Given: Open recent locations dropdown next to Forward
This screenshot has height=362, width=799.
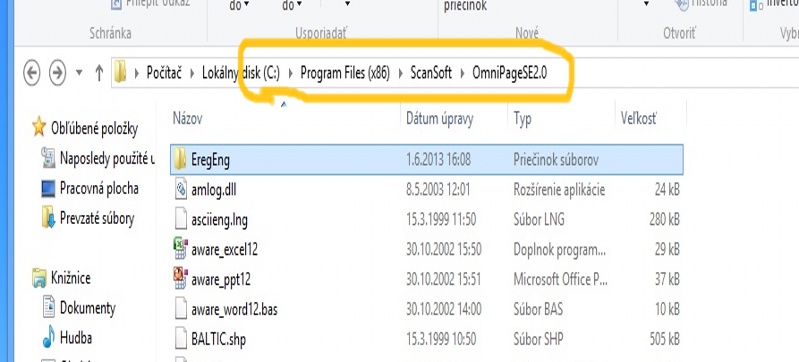Looking at the screenshot, I should 79,73.
